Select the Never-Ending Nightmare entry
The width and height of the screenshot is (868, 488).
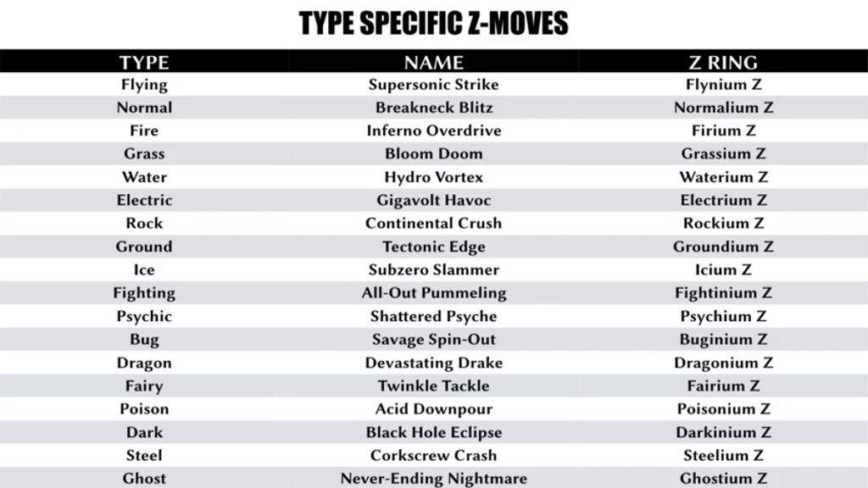point(433,479)
